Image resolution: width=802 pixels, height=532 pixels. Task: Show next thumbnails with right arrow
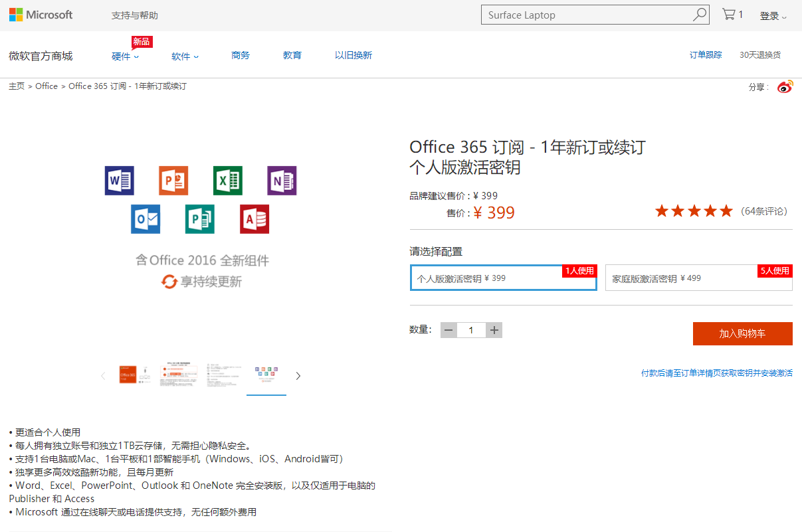coord(298,376)
